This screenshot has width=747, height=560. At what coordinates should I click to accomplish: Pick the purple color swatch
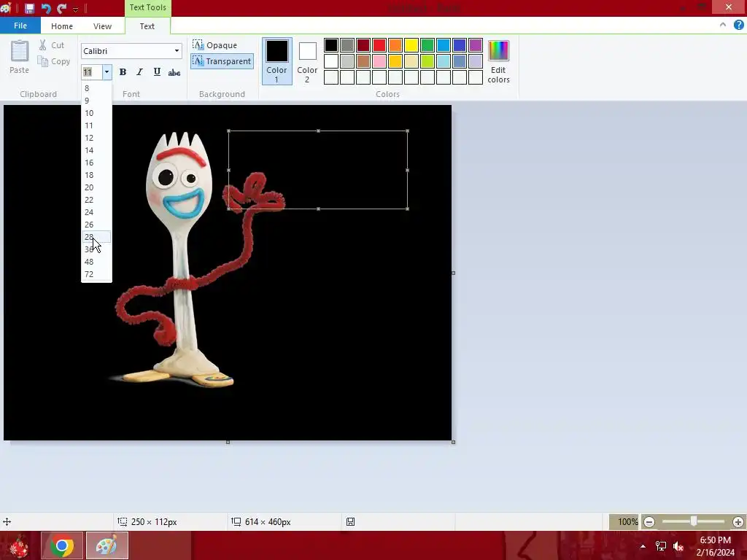(x=476, y=45)
